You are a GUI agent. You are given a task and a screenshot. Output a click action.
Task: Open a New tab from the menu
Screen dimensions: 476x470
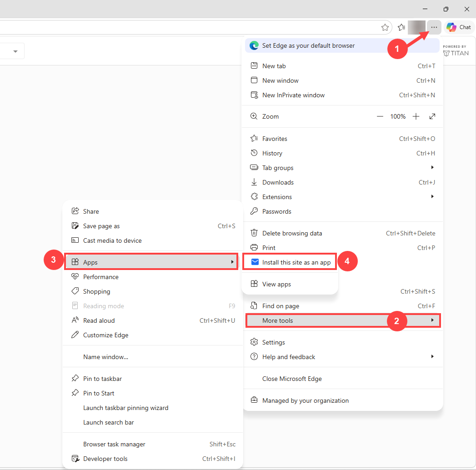tap(343, 66)
